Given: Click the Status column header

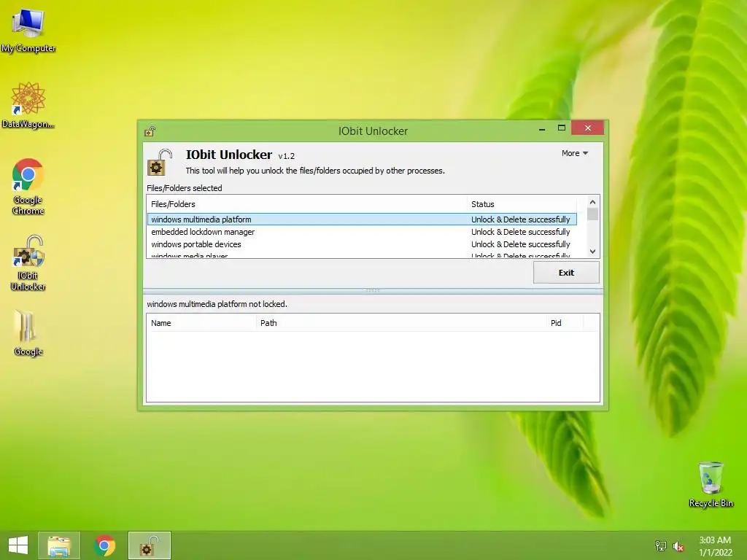Looking at the screenshot, I should click(x=522, y=204).
